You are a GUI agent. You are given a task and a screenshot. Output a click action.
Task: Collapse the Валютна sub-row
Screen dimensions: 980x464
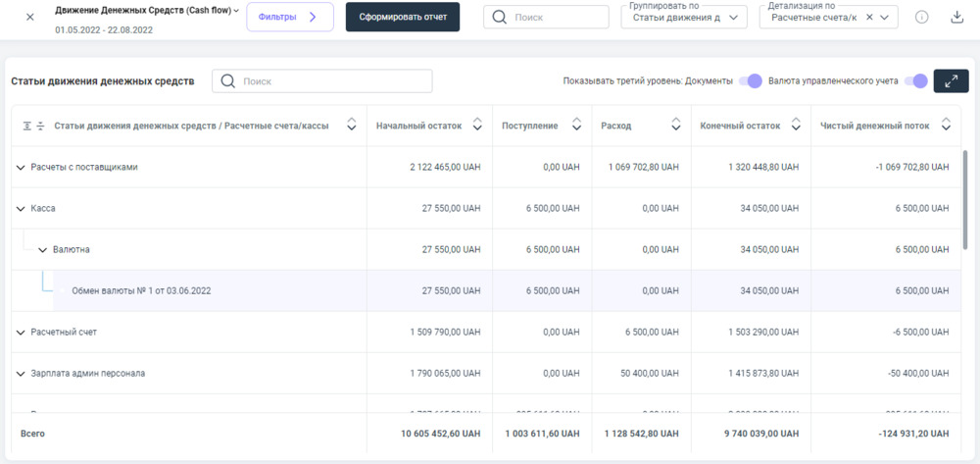(x=42, y=250)
